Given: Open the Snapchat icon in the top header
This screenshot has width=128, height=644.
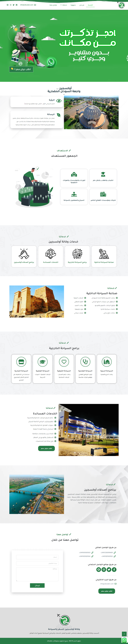Looking at the screenshot, I should click(7, 5).
